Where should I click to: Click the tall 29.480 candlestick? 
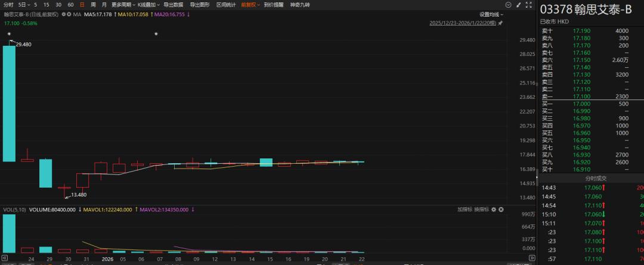[x=9, y=104]
